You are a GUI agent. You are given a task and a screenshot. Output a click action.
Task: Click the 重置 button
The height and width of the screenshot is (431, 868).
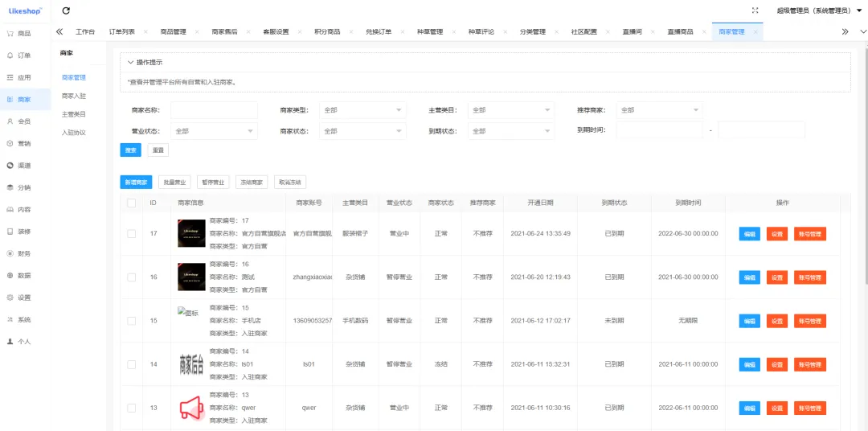pyautogui.click(x=158, y=150)
